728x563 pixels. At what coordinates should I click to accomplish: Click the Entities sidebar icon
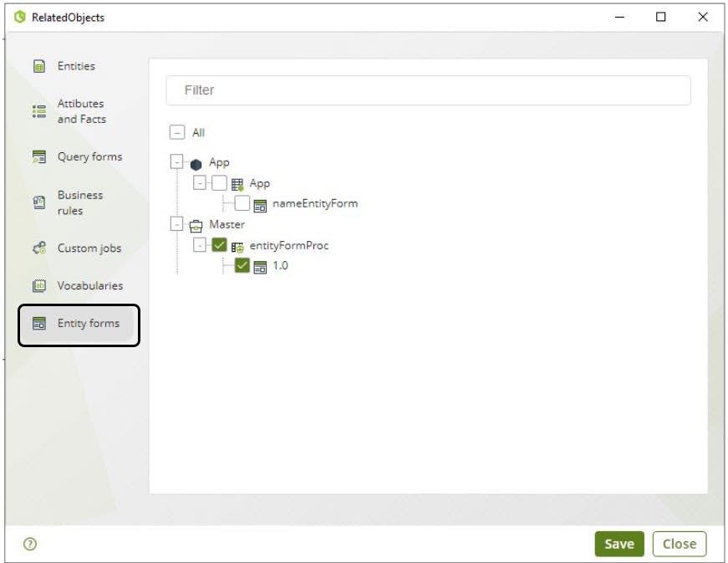click(39, 67)
